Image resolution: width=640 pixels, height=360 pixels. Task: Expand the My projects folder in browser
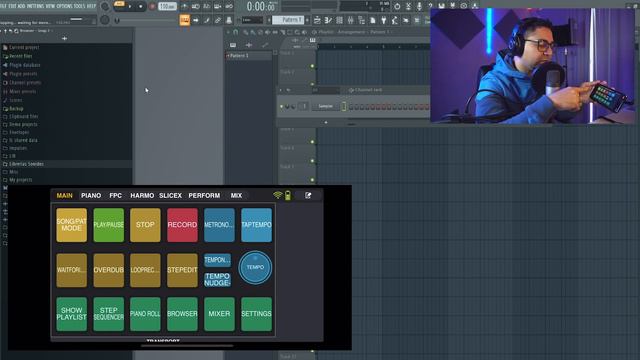(x=20, y=180)
